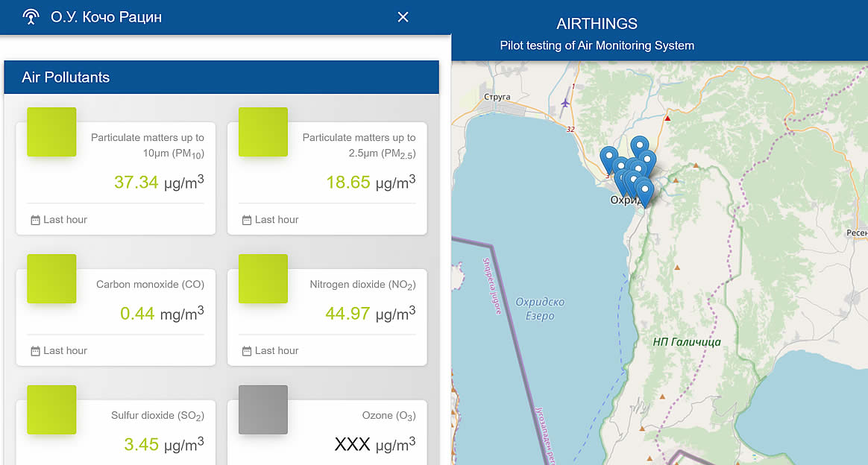The height and width of the screenshot is (465, 868).
Task: Click the Струга town label on the map
Action: coord(497,97)
